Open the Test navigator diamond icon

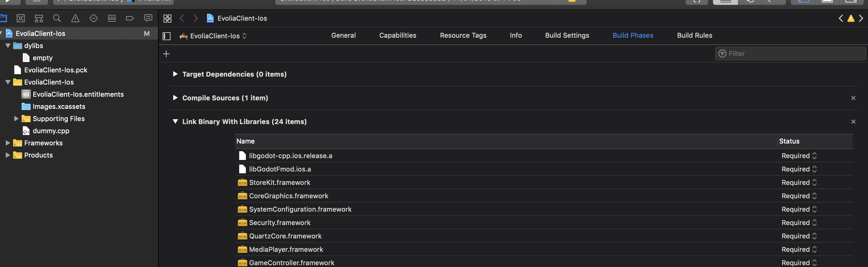pos(93,18)
